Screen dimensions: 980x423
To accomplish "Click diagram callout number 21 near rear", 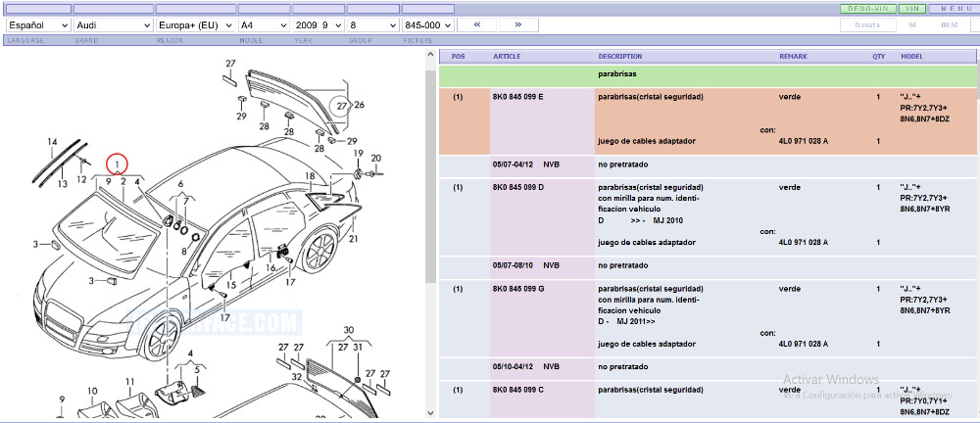I will tap(354, 239).
